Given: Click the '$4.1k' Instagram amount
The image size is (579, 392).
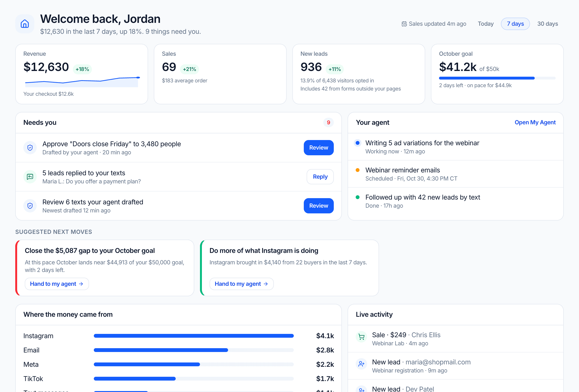Looking at the screenshot, I should tap(325, 336).
